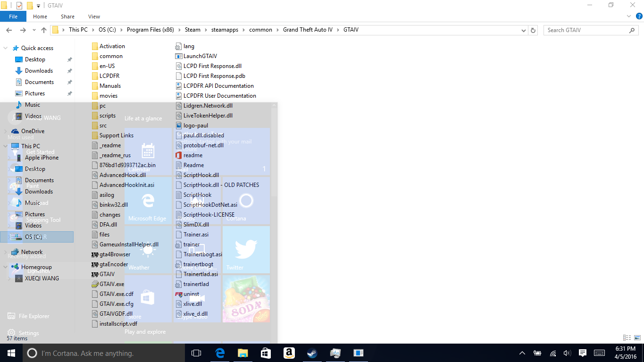Go up one folder level
This screenshot has height=362, width=644.
tap(44, 30)
